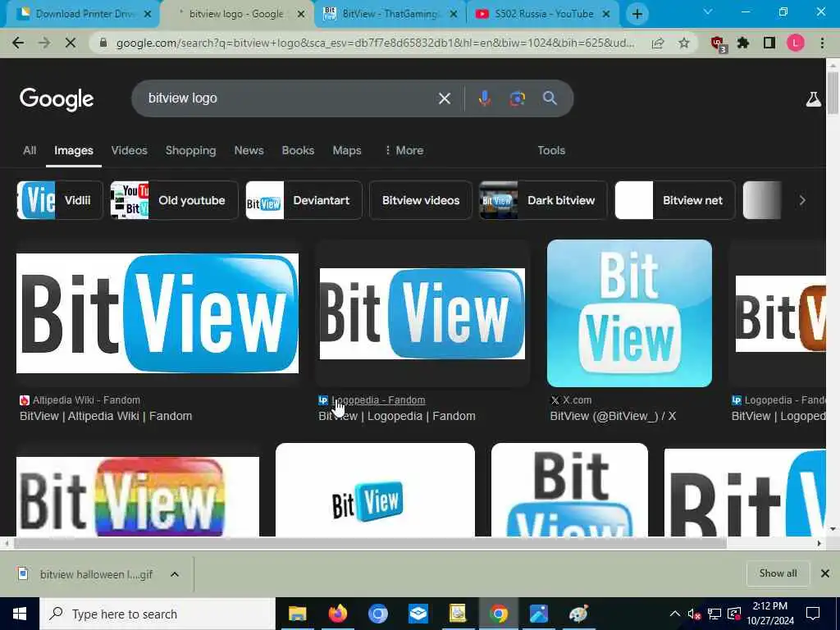Viewport: 840px width, 630px height.
Task: Filter by Bitview net chip
Action: 675,200
